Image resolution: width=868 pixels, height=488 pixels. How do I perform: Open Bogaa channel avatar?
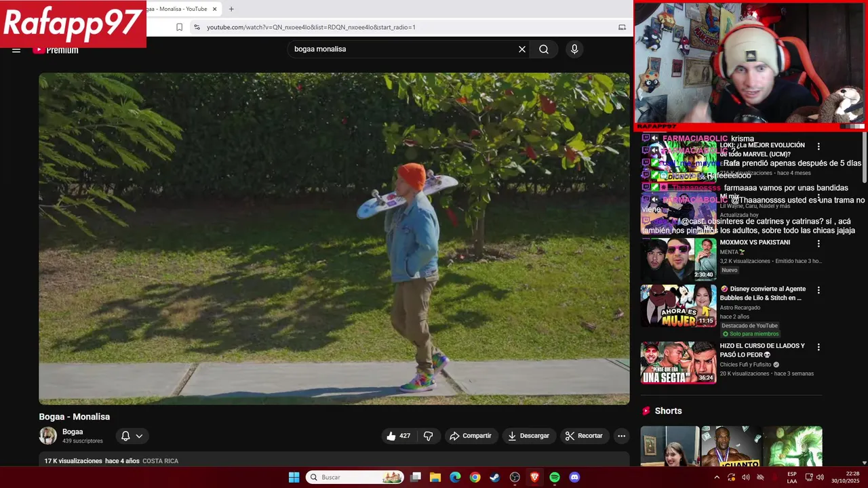[x=47, y=436]
